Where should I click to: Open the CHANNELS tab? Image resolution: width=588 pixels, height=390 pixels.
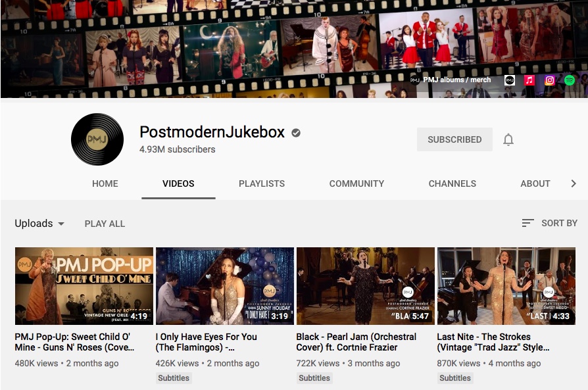pyautogui.click(x=453, y=183)
